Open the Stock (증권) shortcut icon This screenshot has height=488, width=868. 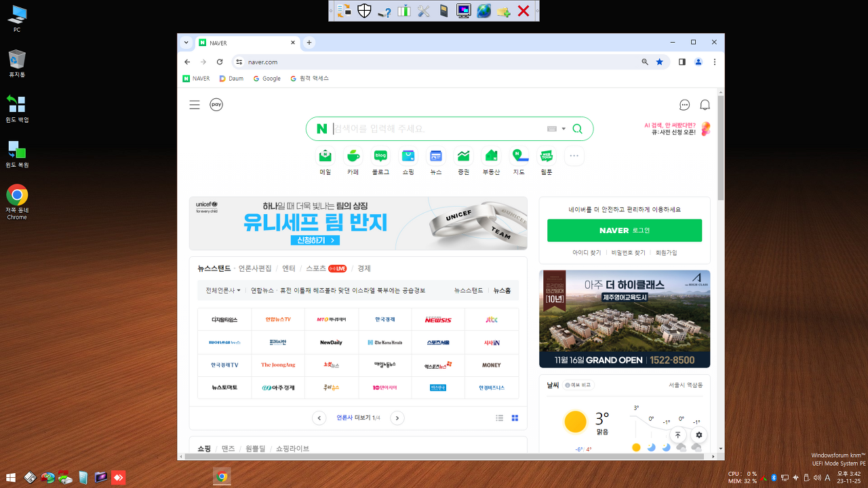click(x=463, y=156)
